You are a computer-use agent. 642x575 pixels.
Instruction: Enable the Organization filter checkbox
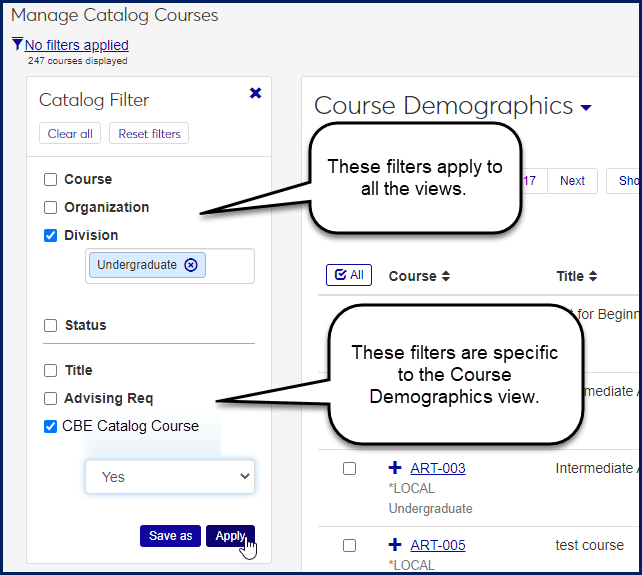tap(50, 207)
